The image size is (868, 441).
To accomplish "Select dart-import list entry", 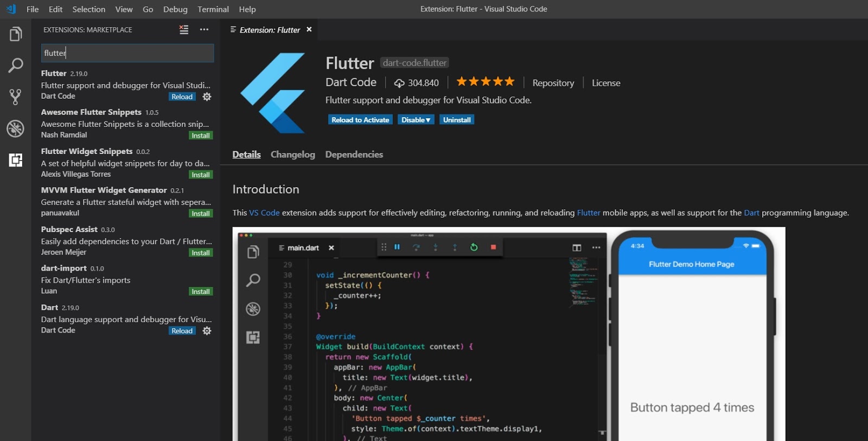I will 126,280.
